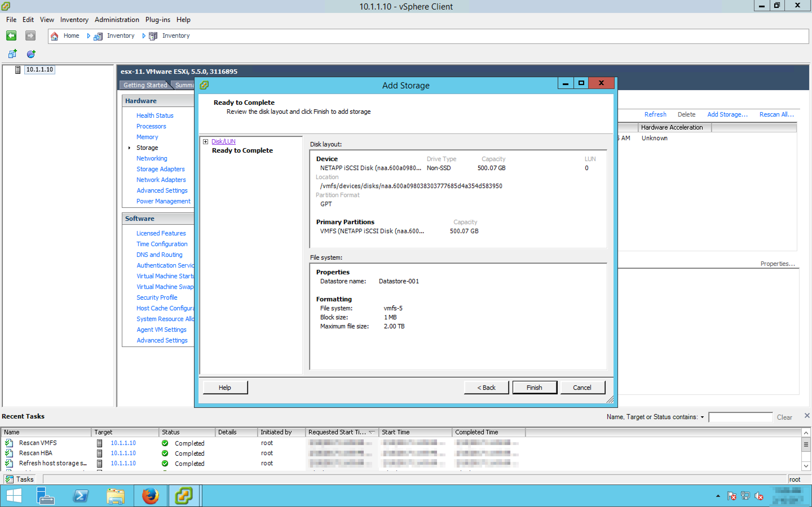Image resolution: width=812 pixels, height=507 pixels.
Task: Open Server Manager from the taskbar
Action: (x=45, y=496)
